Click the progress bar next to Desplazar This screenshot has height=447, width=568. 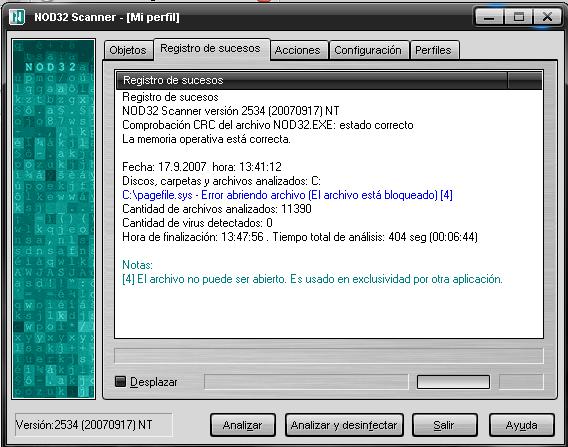306,382
